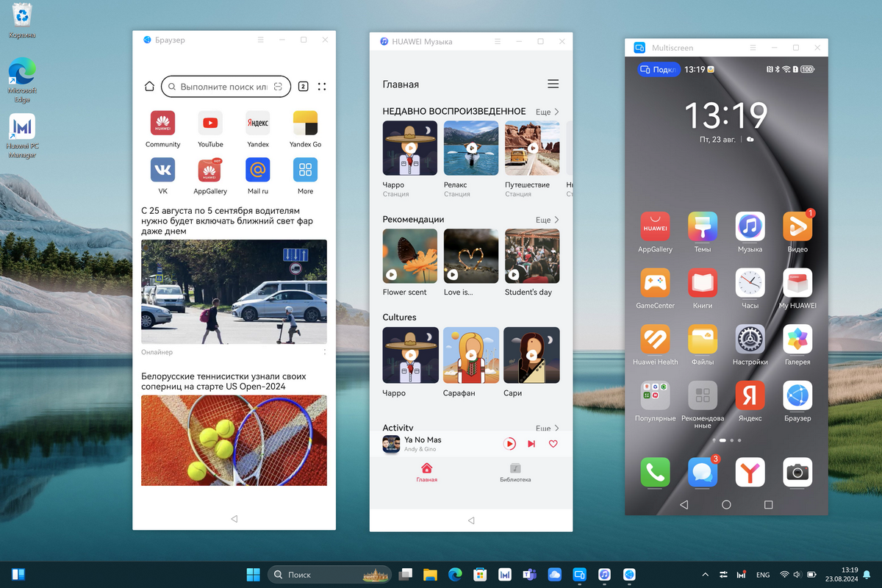Launch GameCenter on the phone

[x=655, y=282]
